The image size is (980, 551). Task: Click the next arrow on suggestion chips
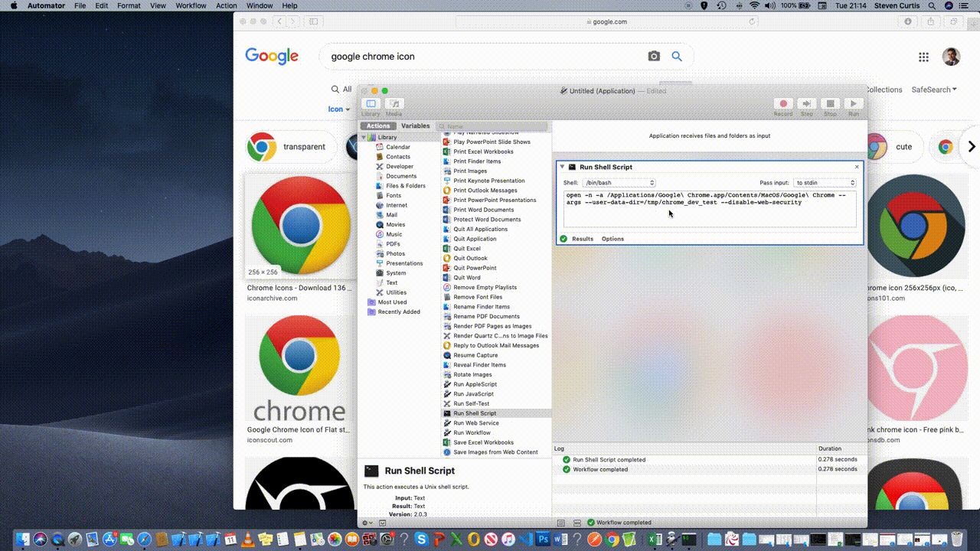point(971,147)
